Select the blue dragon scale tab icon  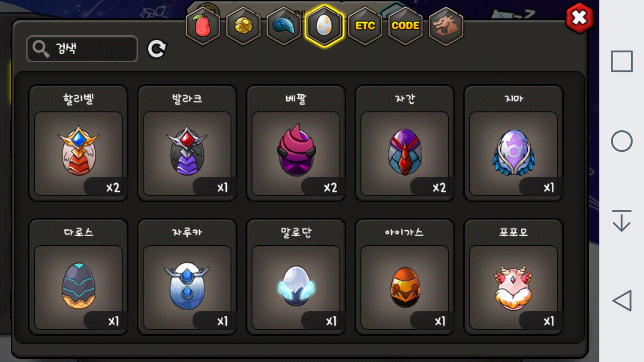point(284,26)
